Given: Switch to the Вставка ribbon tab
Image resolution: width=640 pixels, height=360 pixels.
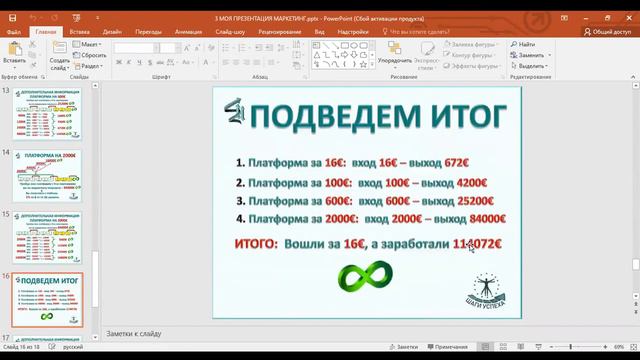Looking at the screenshot, I should pyautogui.click(x=79, y=32).
